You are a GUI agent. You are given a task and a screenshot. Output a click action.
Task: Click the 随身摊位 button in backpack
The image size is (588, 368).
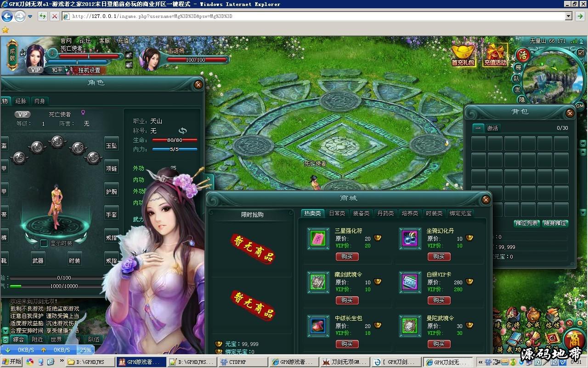pyautogui.click(x=555, y=223)
